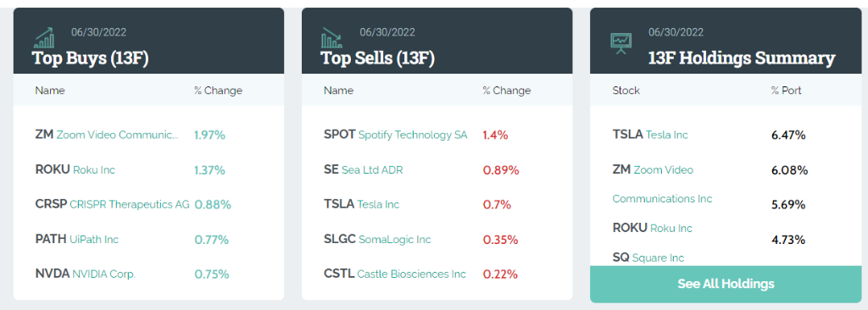Select ROKU Roku Inc in Top Buys
Viewport: 868px width, 310px height.
[75, 170]
